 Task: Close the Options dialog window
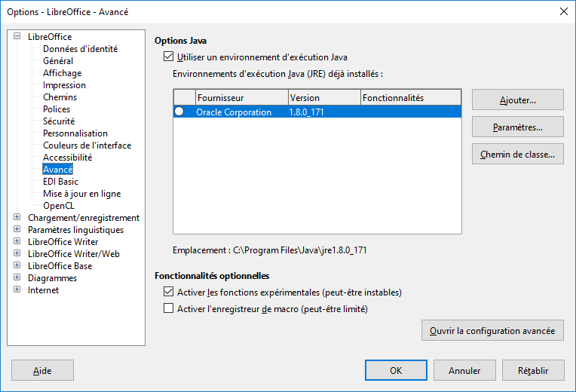562,11
